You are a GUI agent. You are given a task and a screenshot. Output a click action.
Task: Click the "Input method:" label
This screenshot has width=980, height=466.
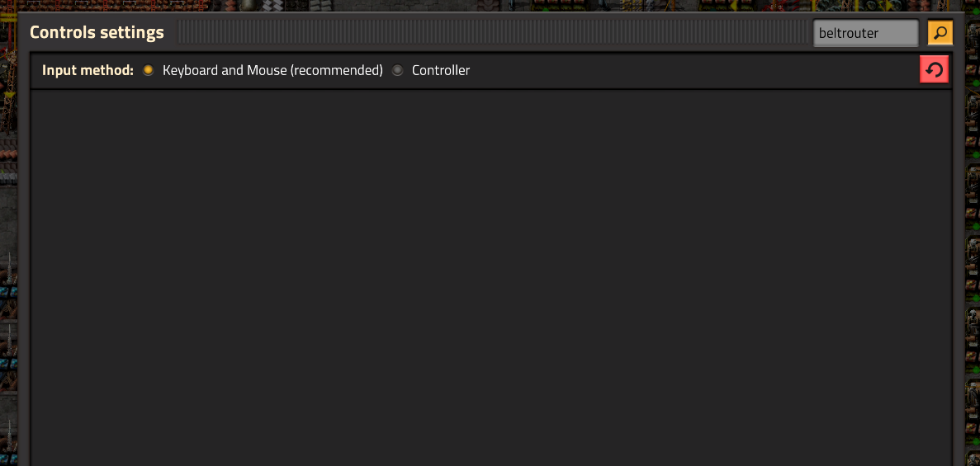click(x=88, y=71)
